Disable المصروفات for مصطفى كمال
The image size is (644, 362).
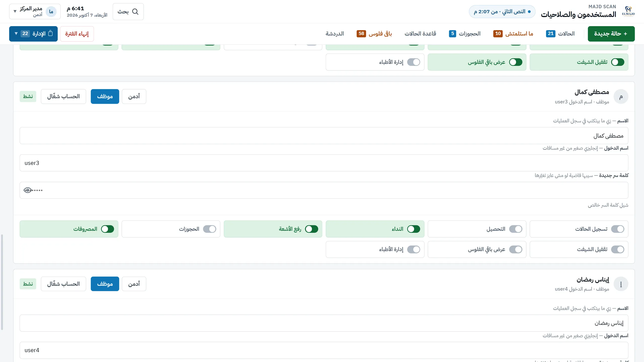tap(108, 229)
